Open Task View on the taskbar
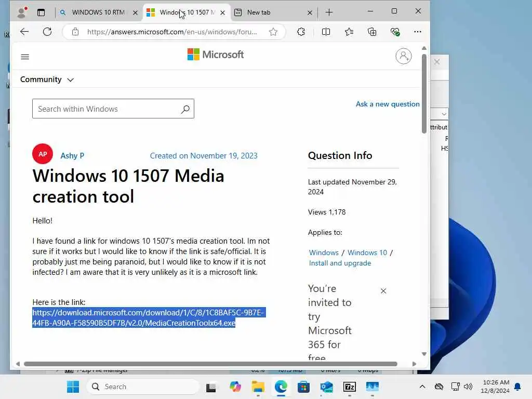532x399 pixels. pos(211,387)
